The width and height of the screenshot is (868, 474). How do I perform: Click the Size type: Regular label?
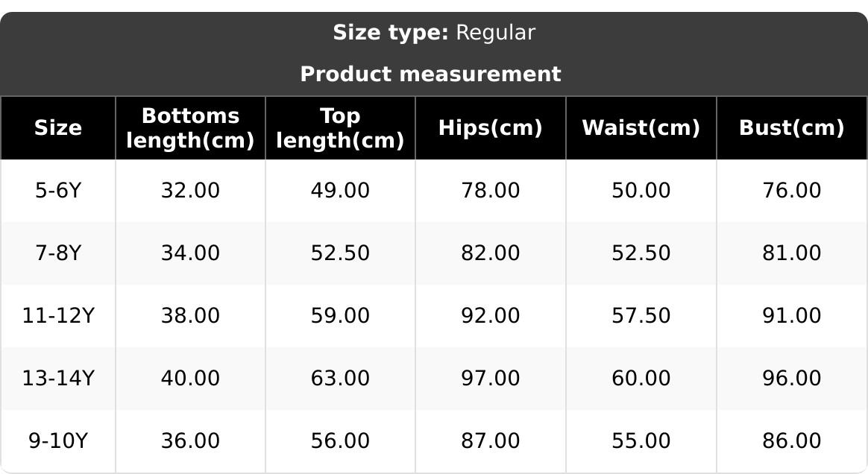(433, 33)
